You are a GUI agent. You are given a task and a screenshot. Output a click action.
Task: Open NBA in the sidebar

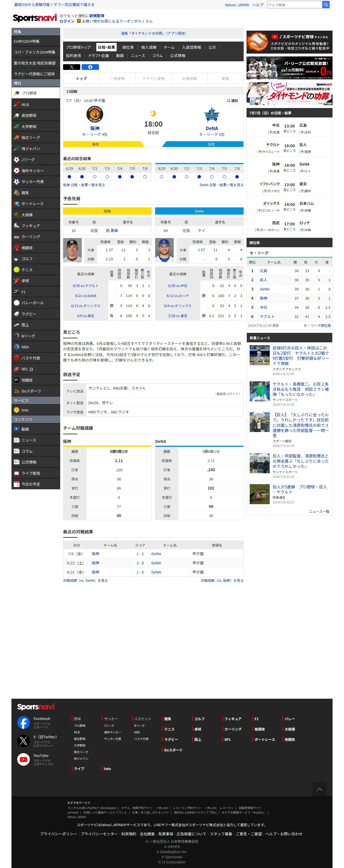36,347
